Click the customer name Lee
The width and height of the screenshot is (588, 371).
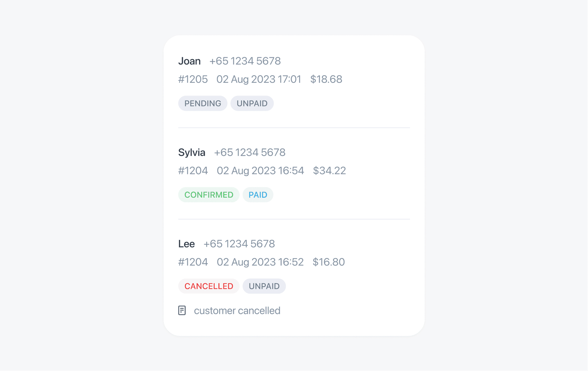pyautogui.click(x=187, y=244)
